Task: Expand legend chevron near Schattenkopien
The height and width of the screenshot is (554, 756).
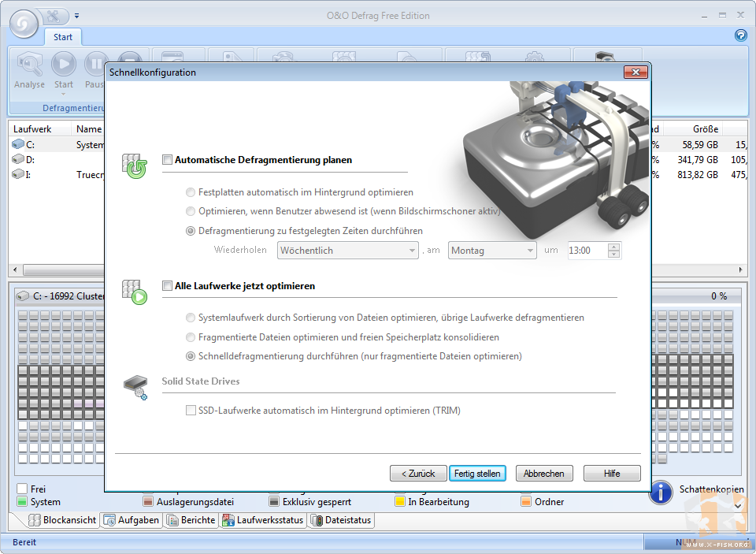Action: (738, 506)
